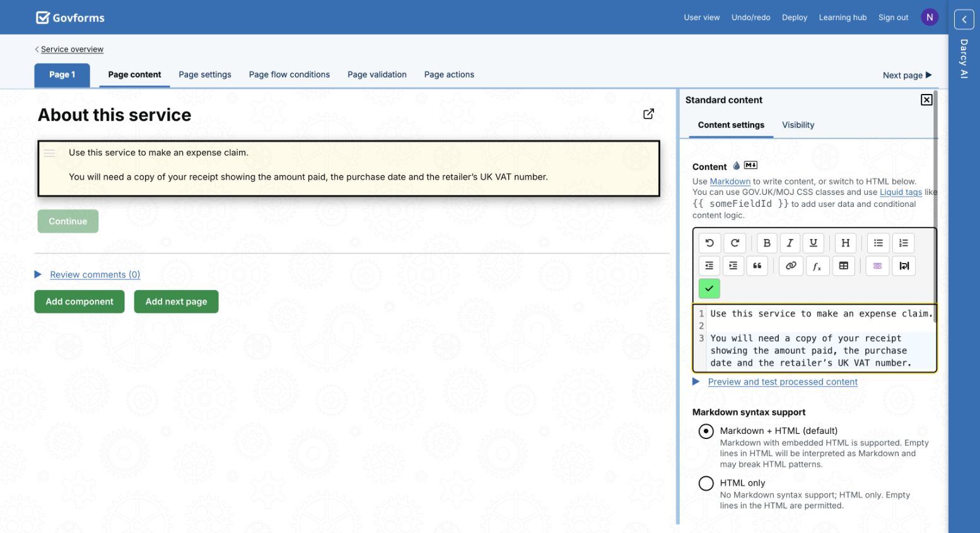
Task: Click the Markdown syntax support heading
Action: click(749, 412)
